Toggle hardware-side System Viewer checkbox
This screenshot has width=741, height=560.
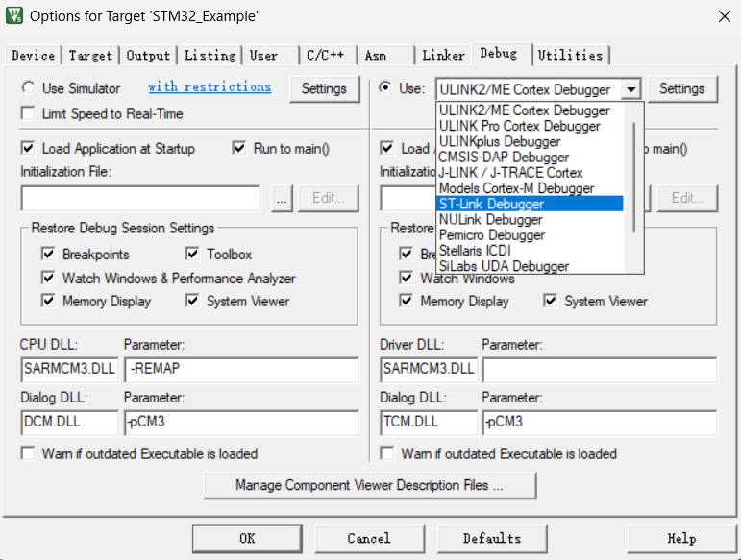point(550,301)
